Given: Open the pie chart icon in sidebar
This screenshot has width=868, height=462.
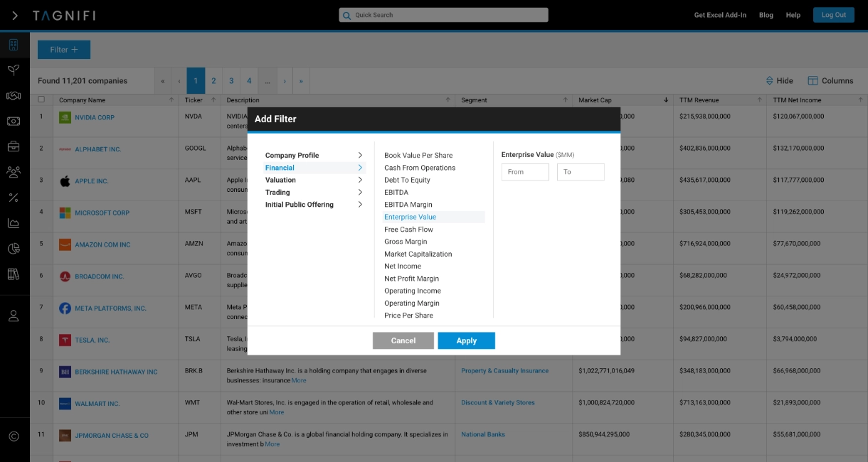Looking at the screenshot, I should 14,248.
